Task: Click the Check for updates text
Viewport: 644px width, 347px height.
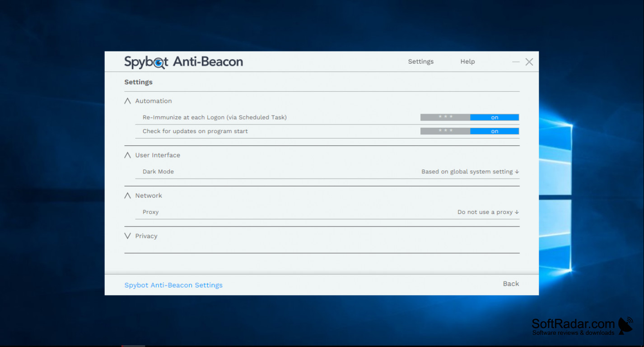Action: pos(195,131)
